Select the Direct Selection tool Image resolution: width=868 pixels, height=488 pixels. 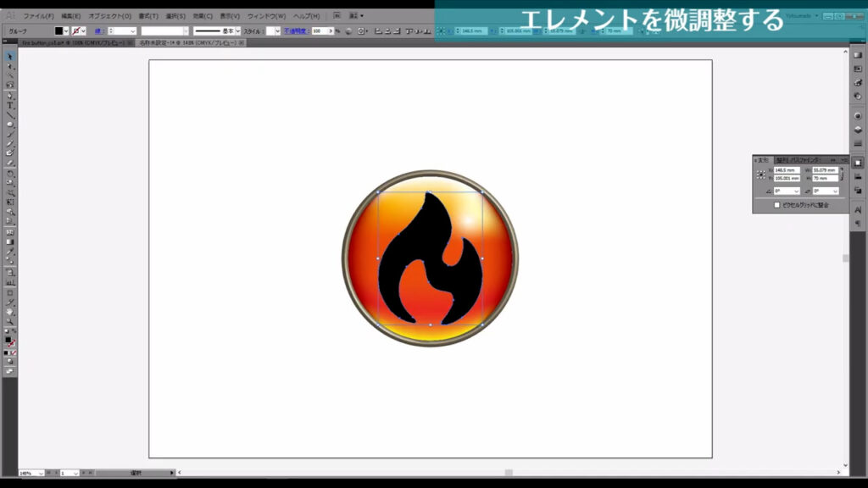10,66
